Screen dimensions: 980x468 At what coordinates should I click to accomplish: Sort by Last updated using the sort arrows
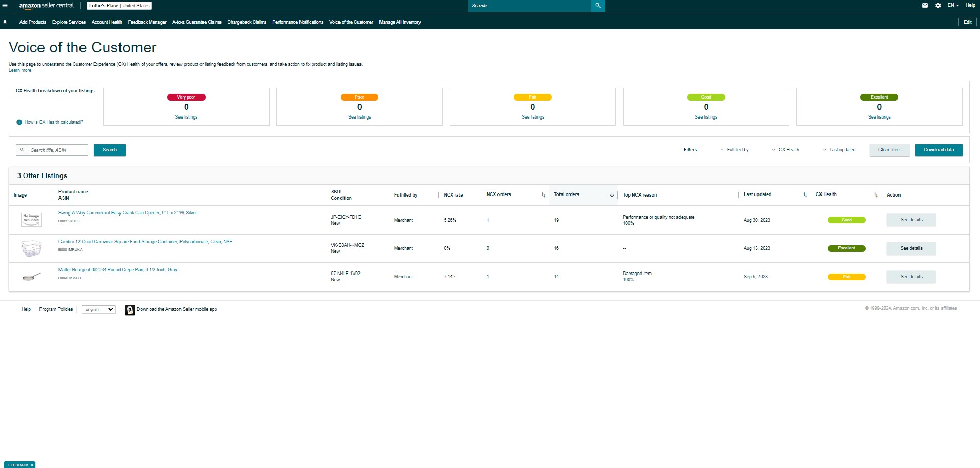805,195
